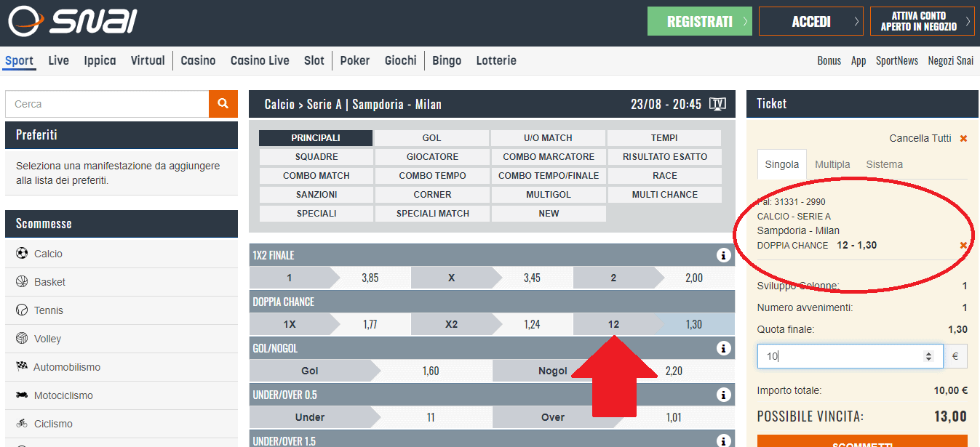Select the NEW market filter
Image resolution: width=980 pixels, height=447 pixels.
(x=548, y=214)
